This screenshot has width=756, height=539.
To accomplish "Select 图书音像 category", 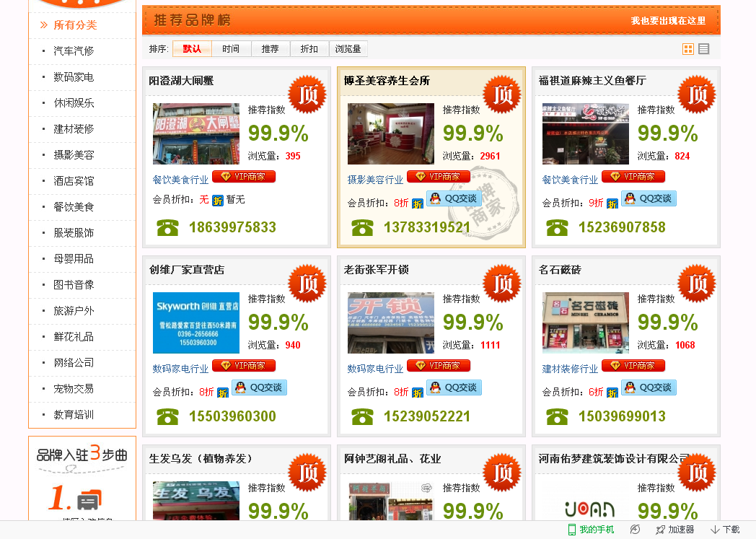I will (74, 285).
